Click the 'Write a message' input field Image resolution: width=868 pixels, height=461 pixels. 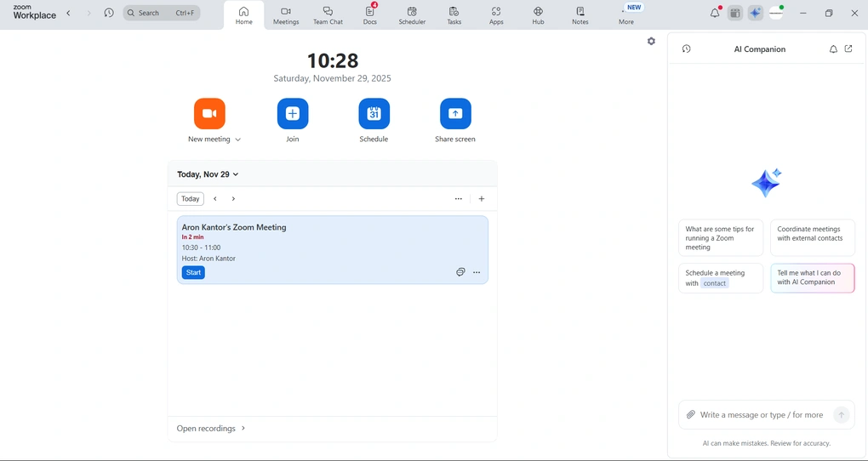point(761,414)
